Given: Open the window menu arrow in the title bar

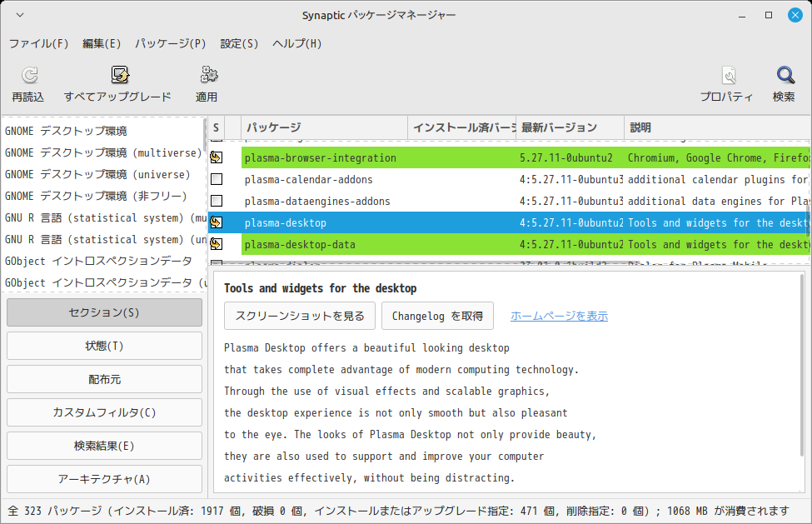Looking at the screenshot, I should point(20,16).
